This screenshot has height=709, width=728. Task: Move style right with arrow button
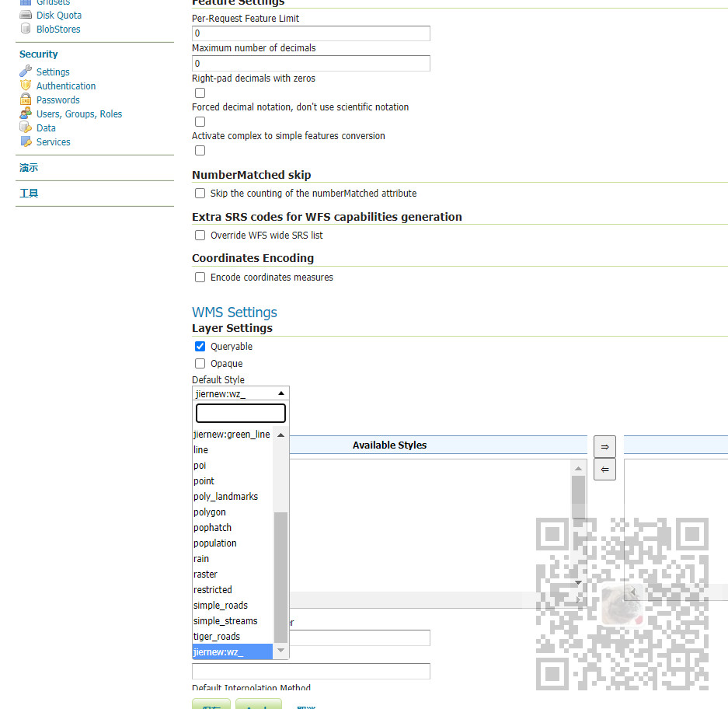click(x=604, y=447)
